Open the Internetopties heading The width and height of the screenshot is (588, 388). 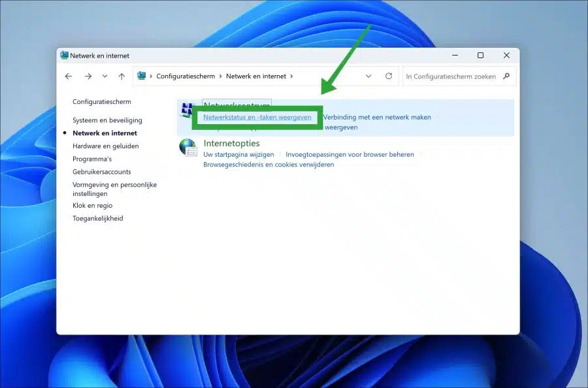pos(231,143)
